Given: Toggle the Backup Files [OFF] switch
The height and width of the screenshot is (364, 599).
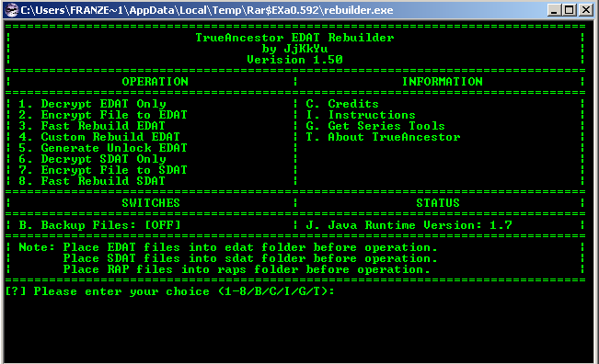Looking at the screenshot, I should [99, 225].
